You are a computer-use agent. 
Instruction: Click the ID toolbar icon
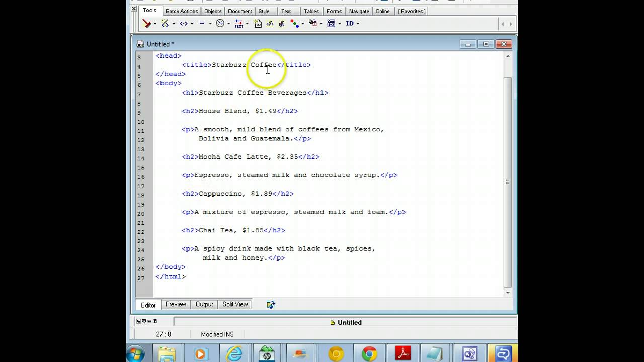pyautogui.click(x=350, y=23)
